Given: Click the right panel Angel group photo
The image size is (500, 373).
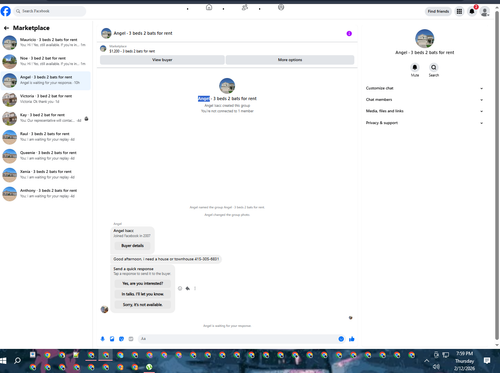Looking at the screenshot, I should tap(424, 38).
